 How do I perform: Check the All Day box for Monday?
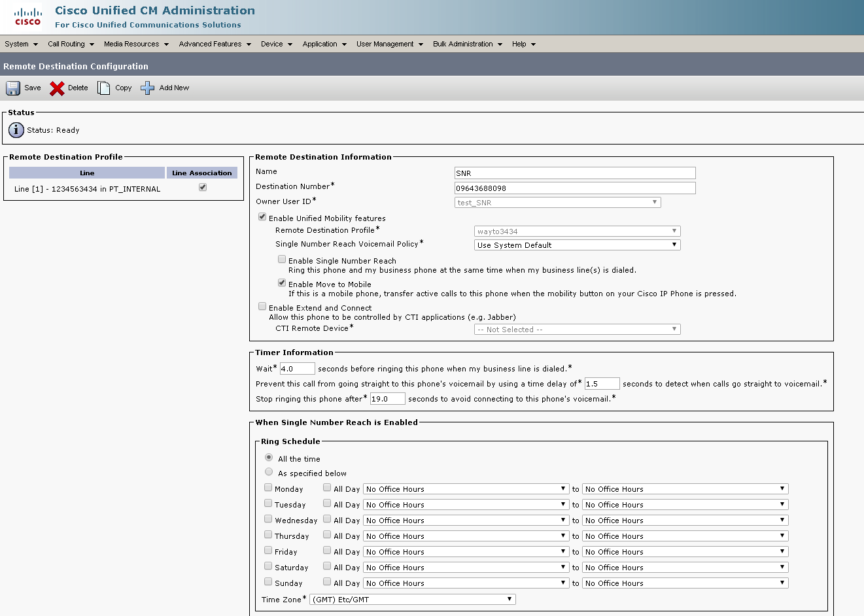pos(327,487)
